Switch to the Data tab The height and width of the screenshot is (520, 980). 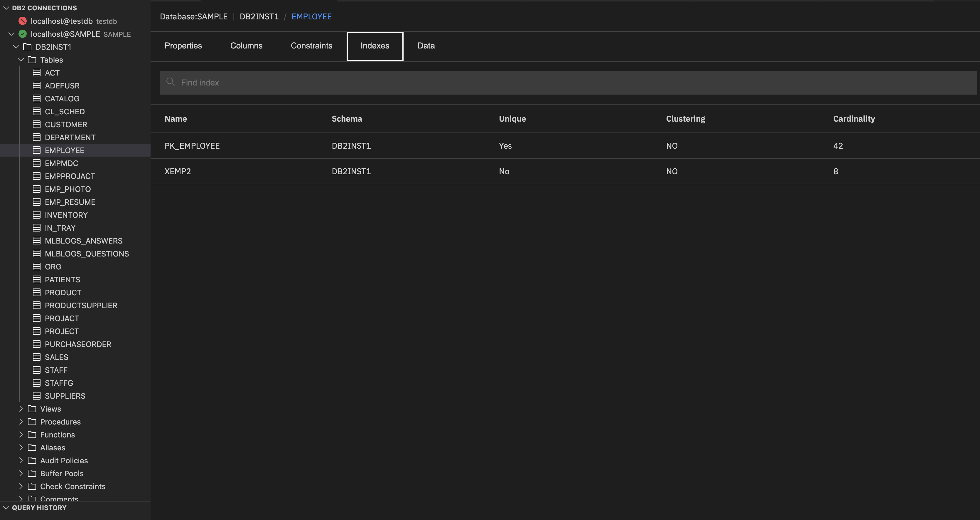[x=426, y=45]
